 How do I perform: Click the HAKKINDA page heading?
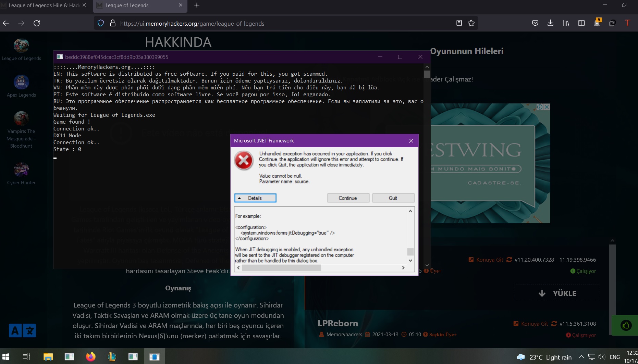[178, 42]
